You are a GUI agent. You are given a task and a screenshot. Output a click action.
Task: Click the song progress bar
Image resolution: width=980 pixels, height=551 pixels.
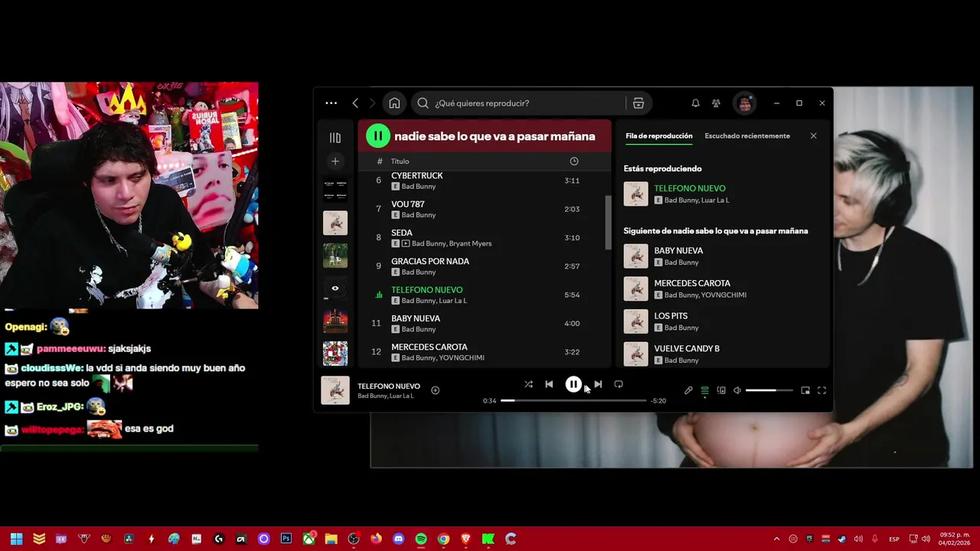click(573, 400)
